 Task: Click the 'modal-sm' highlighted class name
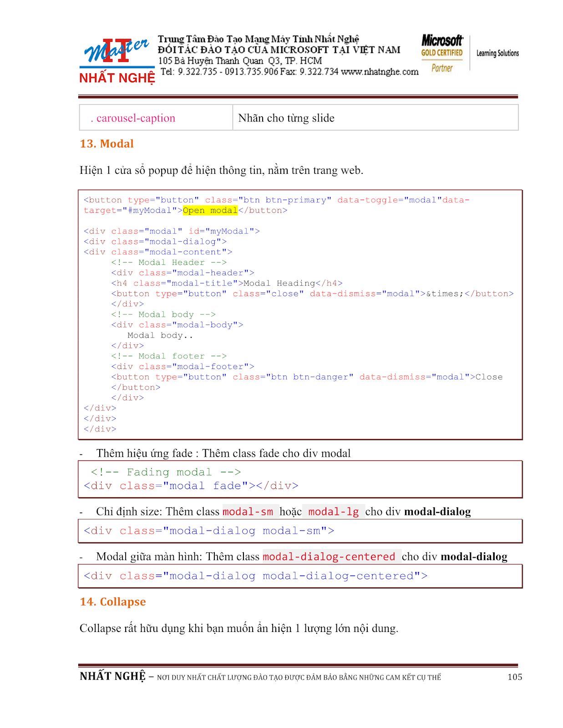pyautogui.click(x=248, y=512)
